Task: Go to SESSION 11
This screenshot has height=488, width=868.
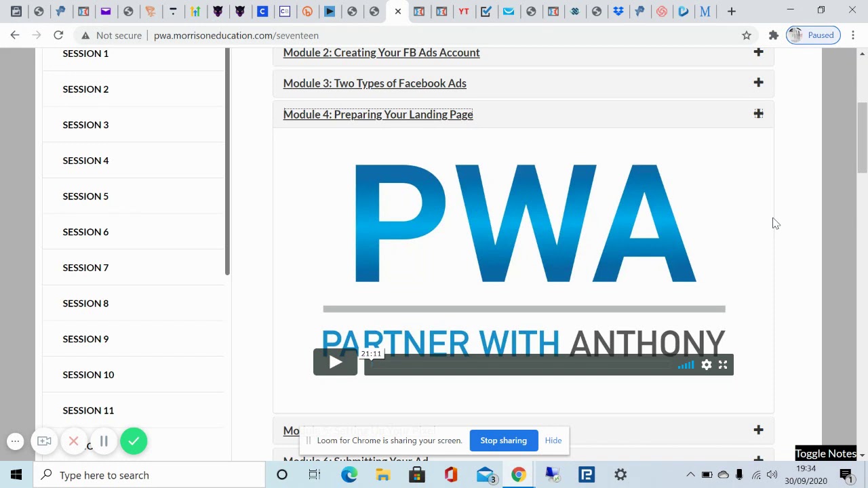Action: tap(88, 410)
